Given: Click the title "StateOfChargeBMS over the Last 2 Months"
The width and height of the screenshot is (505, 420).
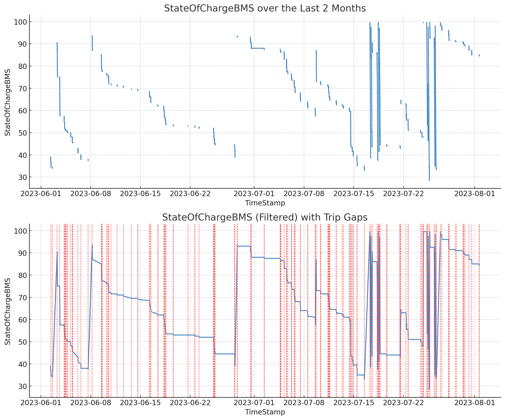Looking at the screenshot, I should [x=265, y=8].
